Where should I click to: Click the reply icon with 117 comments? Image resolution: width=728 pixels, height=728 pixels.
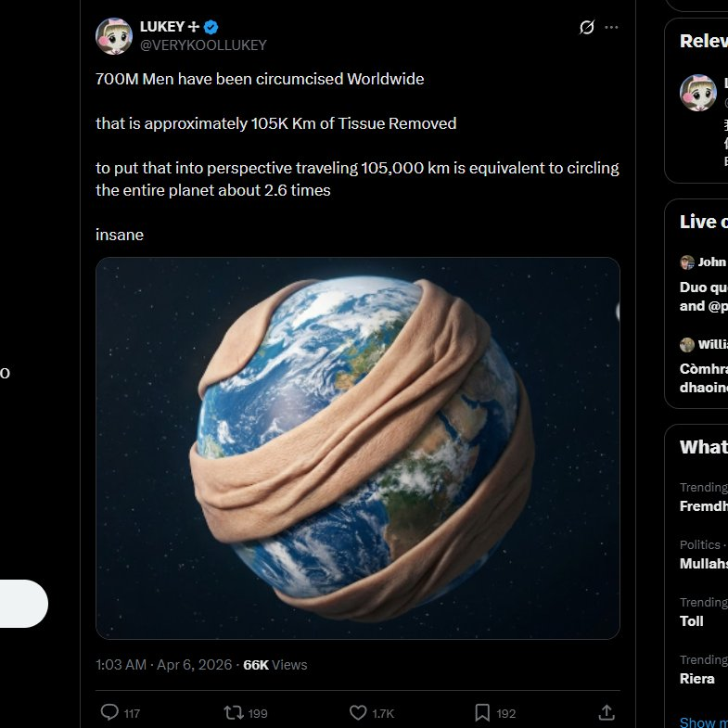coord(109,712)
